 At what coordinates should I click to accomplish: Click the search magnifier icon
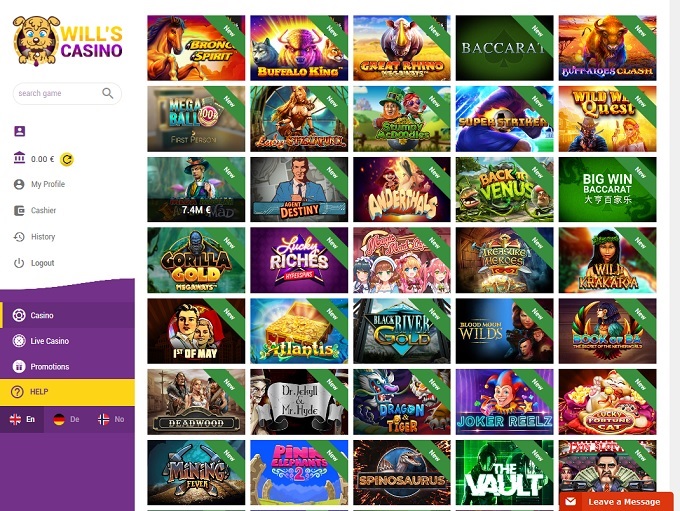tap(108, 93)
